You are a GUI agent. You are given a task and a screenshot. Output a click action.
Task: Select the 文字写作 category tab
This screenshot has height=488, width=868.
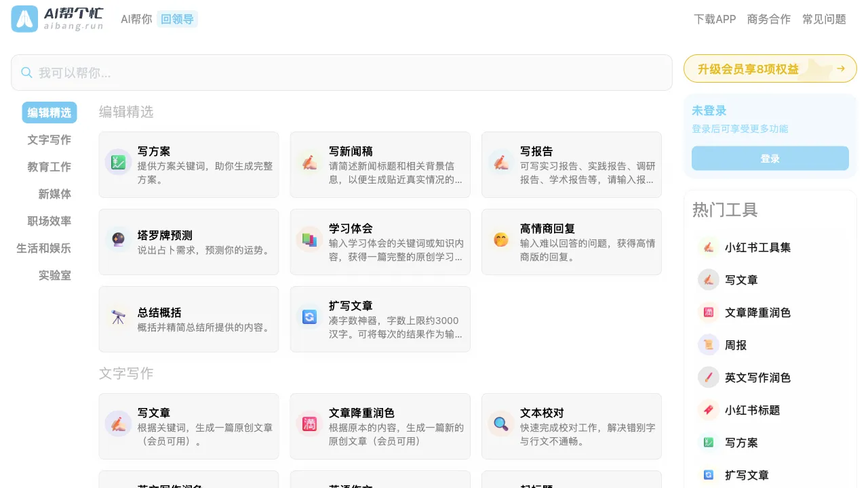[50, 140]
